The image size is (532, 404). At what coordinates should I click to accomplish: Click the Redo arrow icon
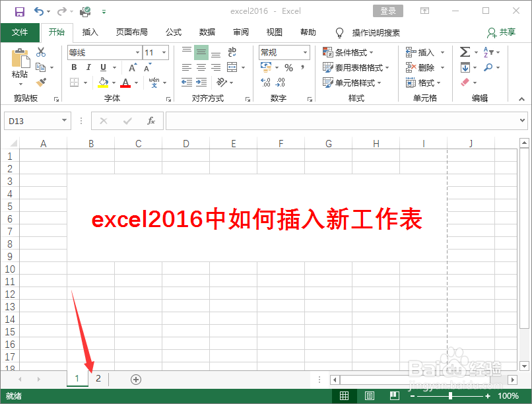(61, 11)
